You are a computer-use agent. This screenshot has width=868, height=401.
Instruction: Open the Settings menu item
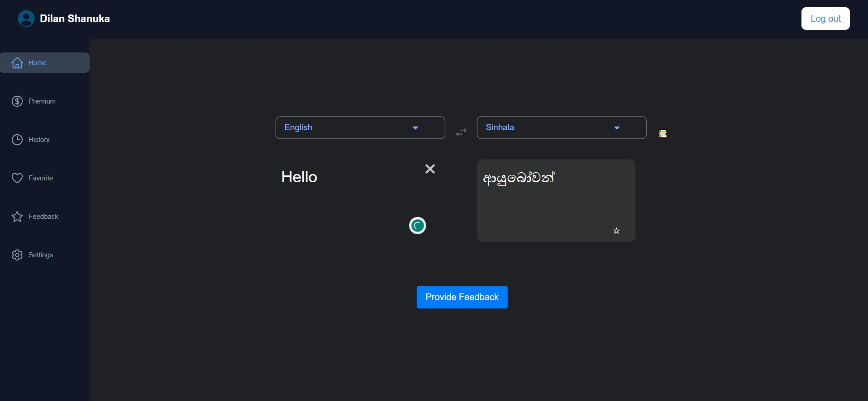point(41,255)
